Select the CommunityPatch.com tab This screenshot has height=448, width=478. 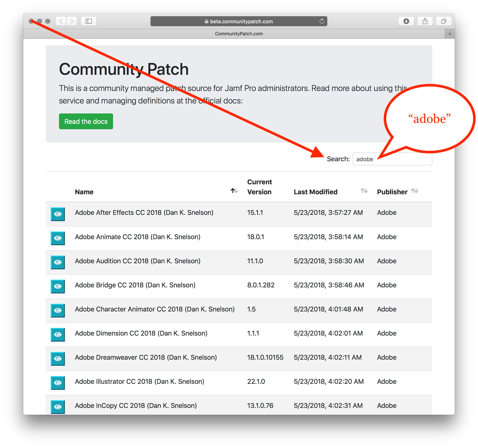click(239, 34)
